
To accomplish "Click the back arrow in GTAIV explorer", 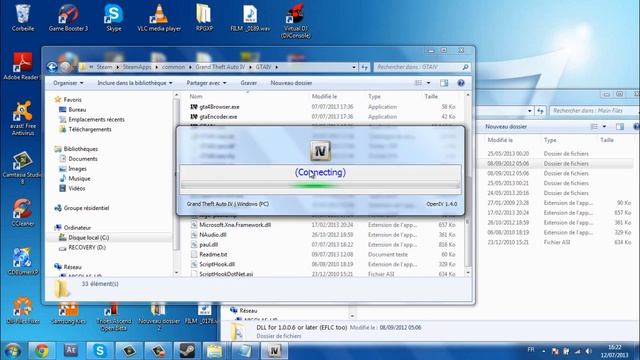I will click(52, 67).
